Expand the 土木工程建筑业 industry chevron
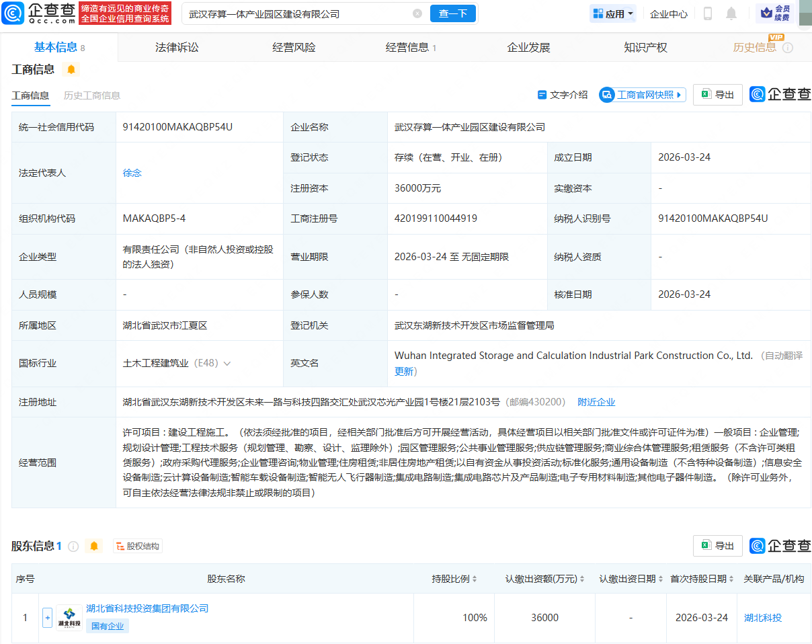The width and height of the screenshot is (812, 644). (227, 363)
